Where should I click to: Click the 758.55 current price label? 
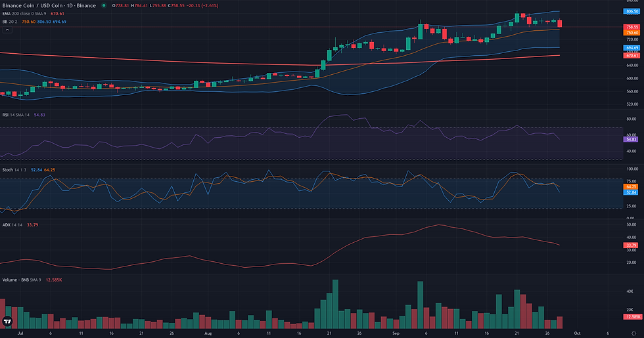[632, 27]
